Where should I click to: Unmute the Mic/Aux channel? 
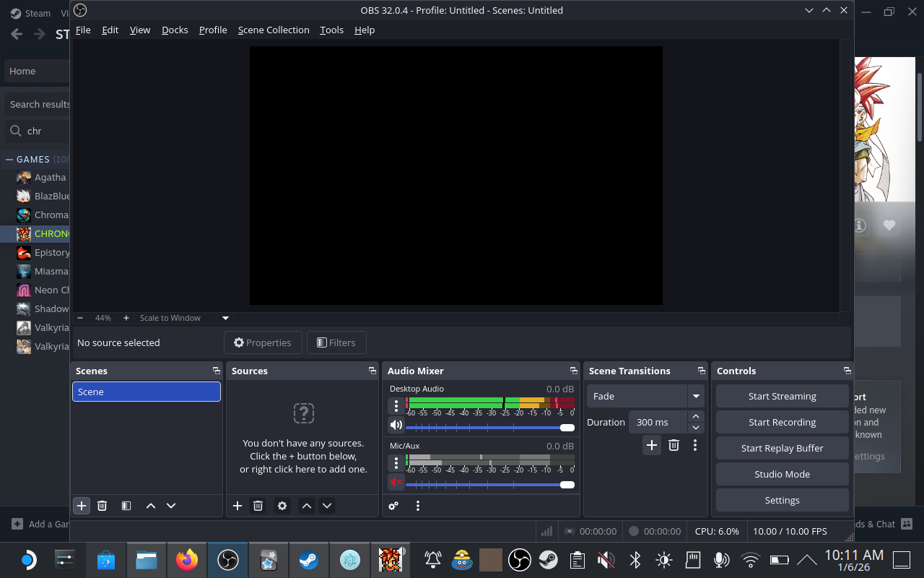396,482
